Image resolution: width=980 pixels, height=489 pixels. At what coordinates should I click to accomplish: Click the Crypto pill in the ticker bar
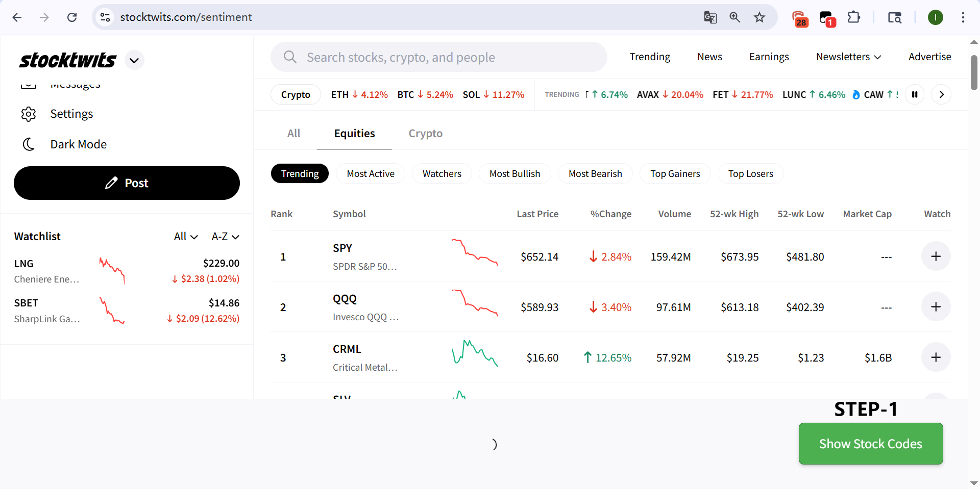tap(296, 94)
